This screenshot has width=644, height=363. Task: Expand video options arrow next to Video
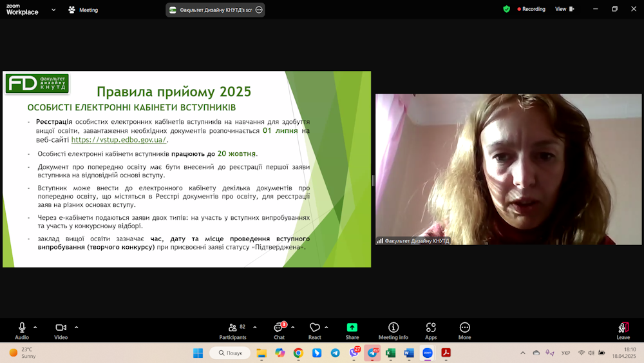click(77, 328)
